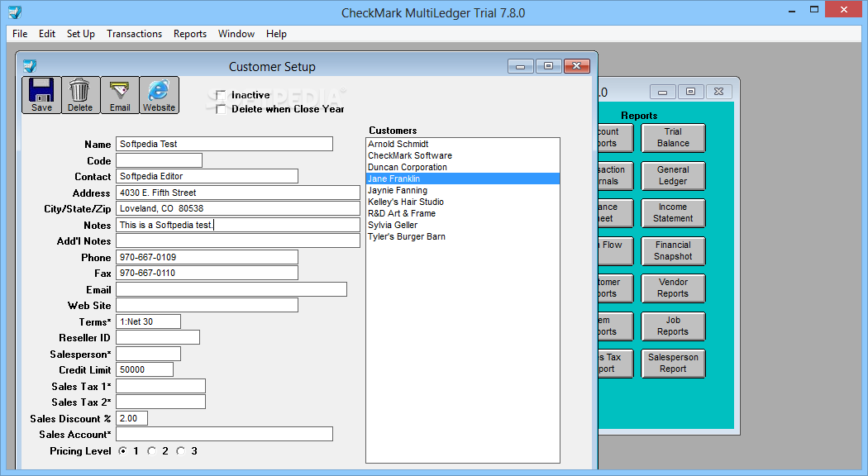Viewport: 868px width, 476px height.
Task: Select R&D Art & Frame customer
Action: [463, 213]
